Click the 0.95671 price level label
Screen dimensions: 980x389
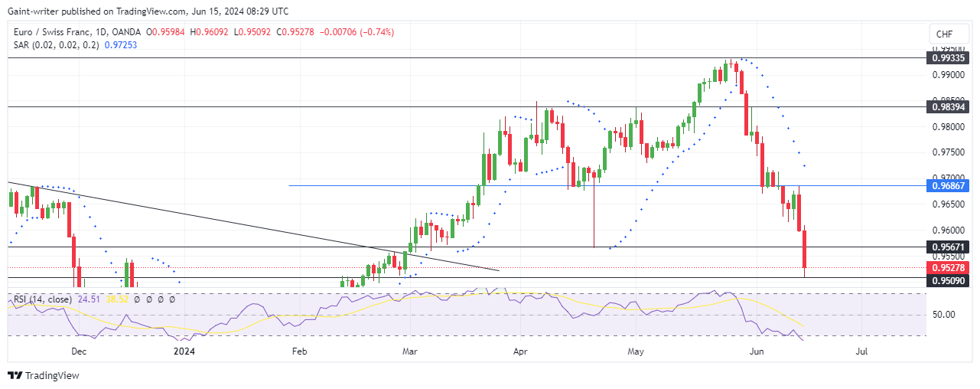949,247
